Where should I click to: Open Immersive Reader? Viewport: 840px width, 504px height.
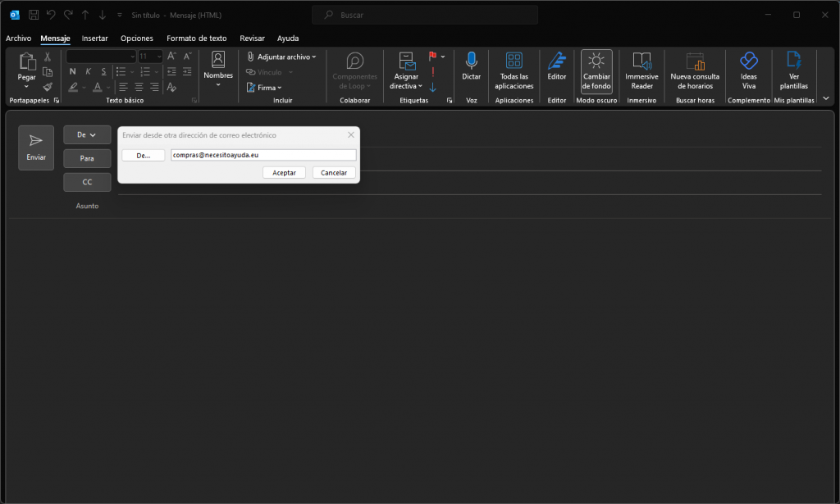pyautogui.click(x=641, y=71)
